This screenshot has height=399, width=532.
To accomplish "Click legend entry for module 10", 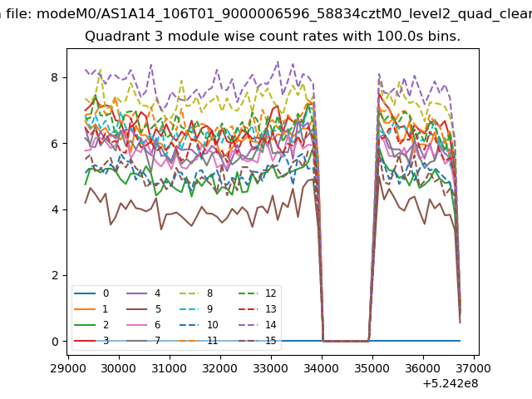I will (199, 325).
